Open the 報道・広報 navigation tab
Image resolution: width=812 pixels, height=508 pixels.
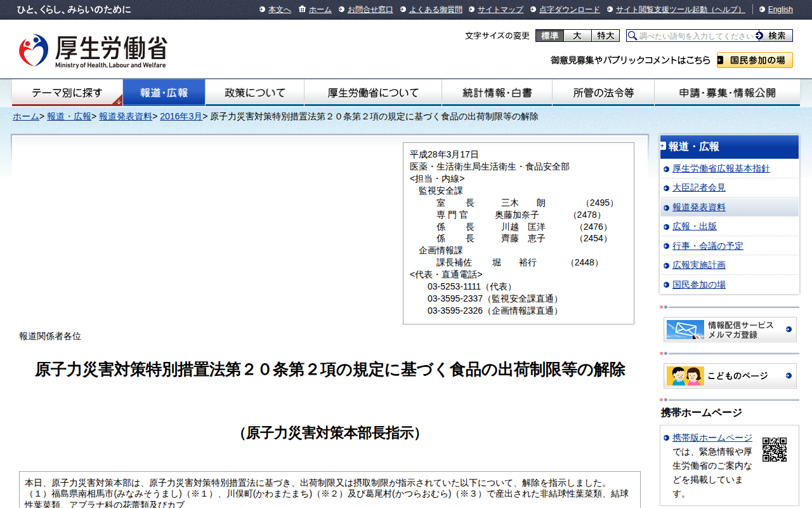point(164,93)
